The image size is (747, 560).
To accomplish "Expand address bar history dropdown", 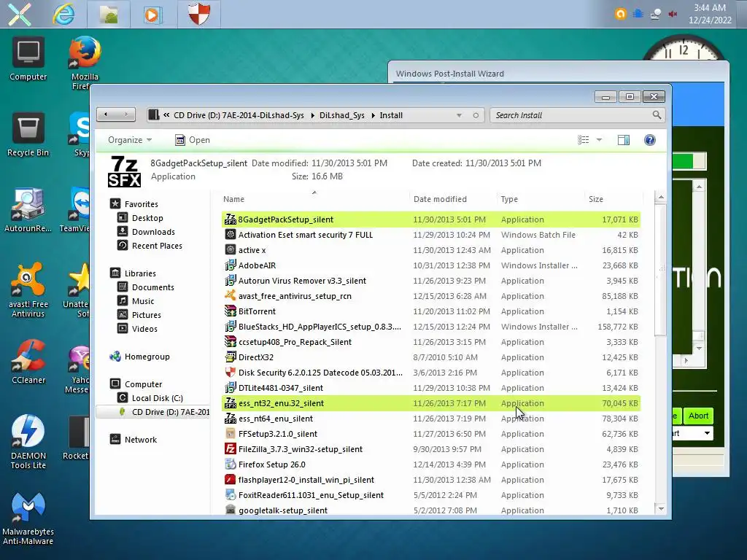I will (460, 115).
